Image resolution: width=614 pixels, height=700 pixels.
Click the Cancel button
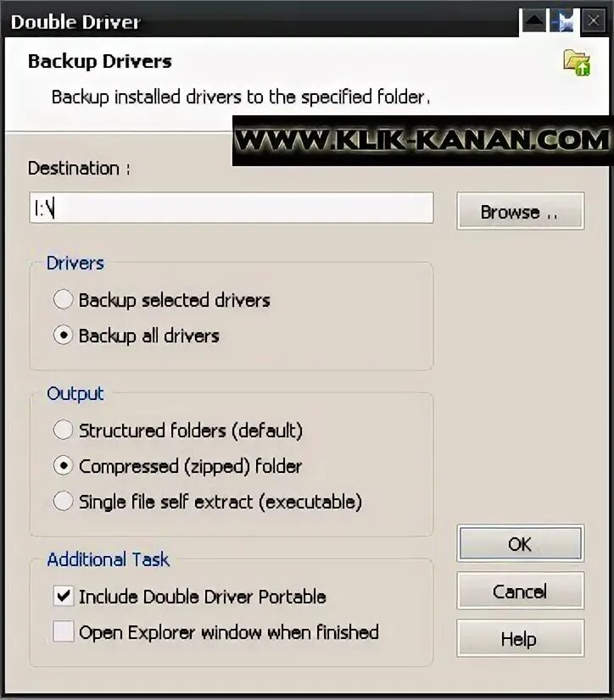click(x=520, y=591)
